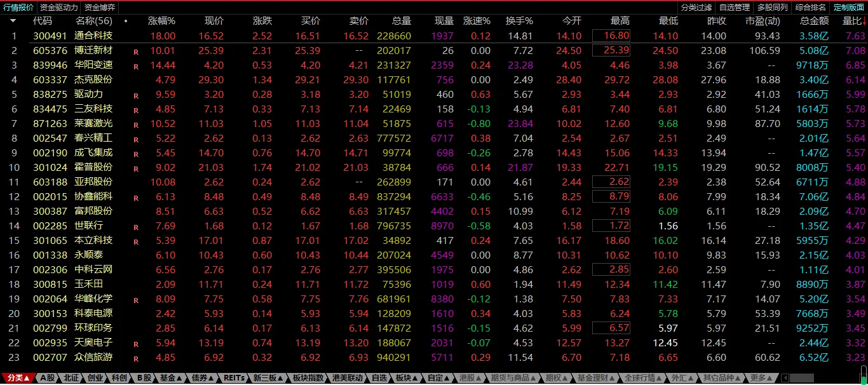Expand the 分类 category tab menu
Viewport: 868px width, 385px height.
click(x=18, y=378)
